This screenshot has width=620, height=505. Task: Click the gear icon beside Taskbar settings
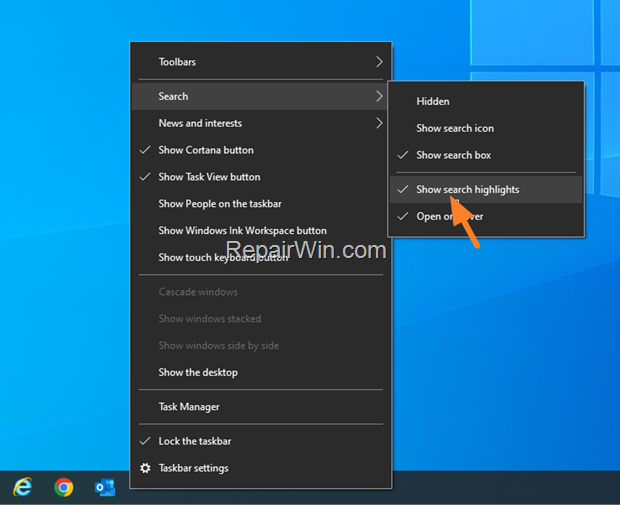pyautogui.click(x=145, y=468)
